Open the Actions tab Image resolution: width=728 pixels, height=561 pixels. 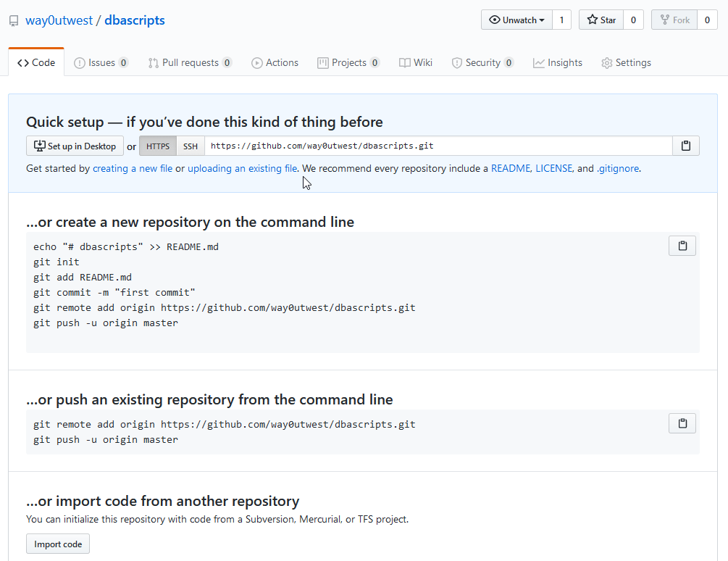click(275, 63)
